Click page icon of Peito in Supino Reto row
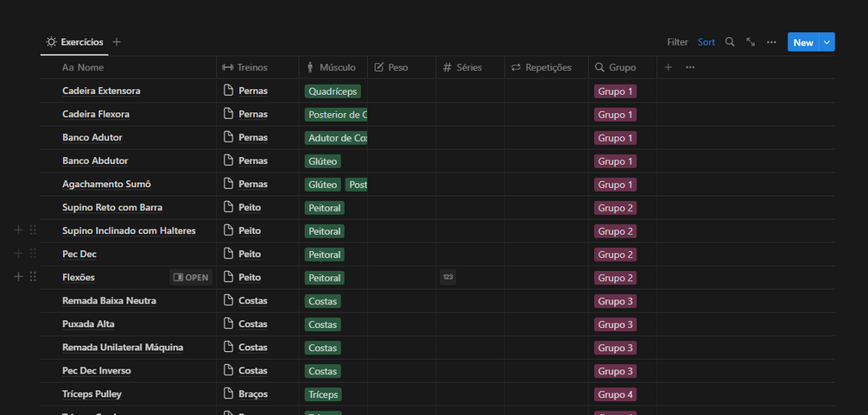Viewport: 868px width, 415px height. point(228,207)
